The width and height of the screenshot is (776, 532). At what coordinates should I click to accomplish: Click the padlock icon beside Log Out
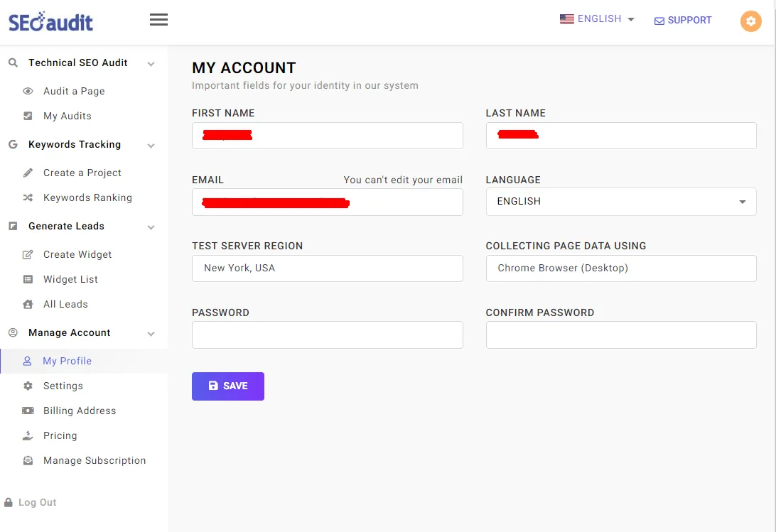9,502
